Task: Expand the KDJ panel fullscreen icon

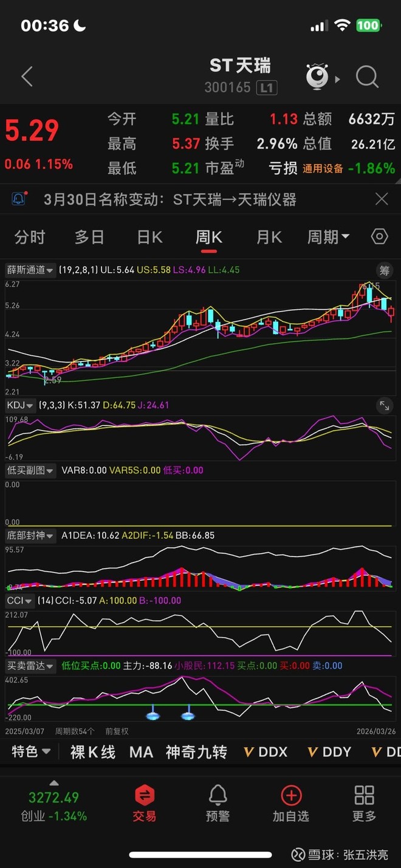Action: 384,405
